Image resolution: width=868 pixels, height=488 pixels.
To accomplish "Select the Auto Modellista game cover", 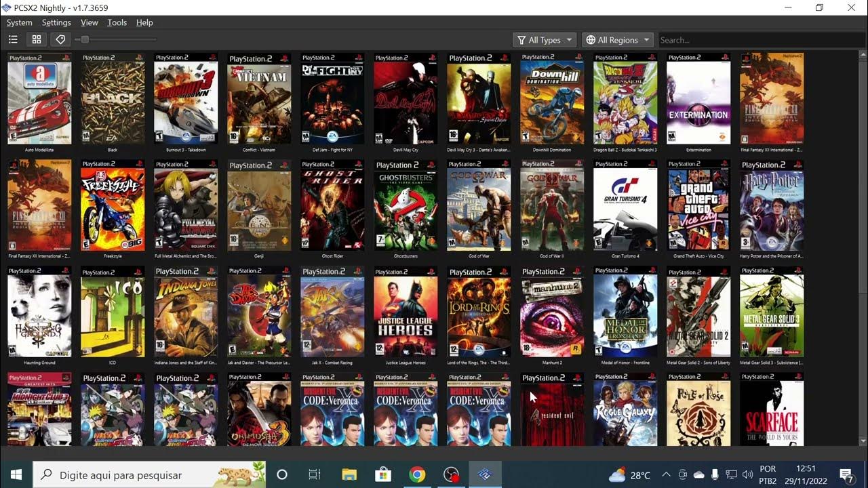I will pos(39,99).
